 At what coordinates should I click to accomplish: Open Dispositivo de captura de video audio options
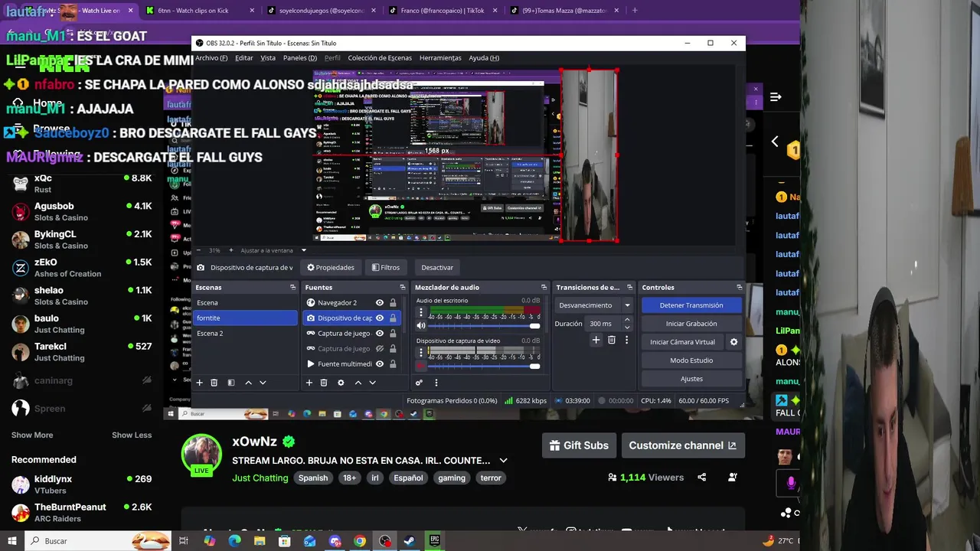[x=420, y=353]
